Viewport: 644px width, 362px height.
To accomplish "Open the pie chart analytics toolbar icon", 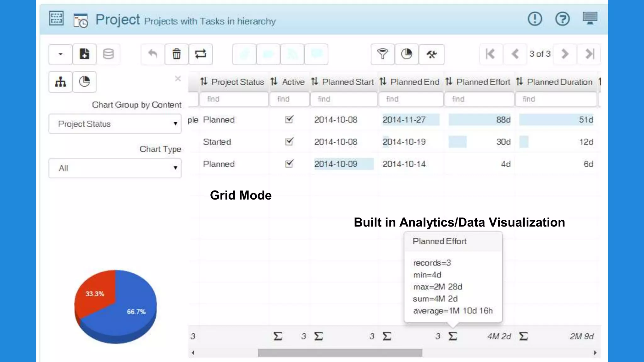I will click(407, 54).
